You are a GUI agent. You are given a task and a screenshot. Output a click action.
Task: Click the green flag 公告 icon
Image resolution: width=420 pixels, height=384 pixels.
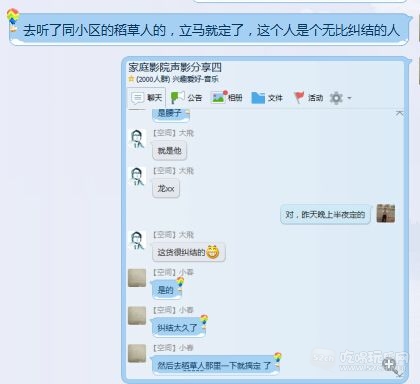(177, 98)
